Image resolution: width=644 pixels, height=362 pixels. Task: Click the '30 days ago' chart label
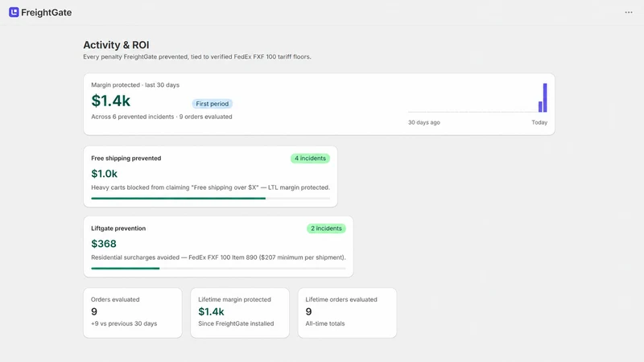click(424, 122)
